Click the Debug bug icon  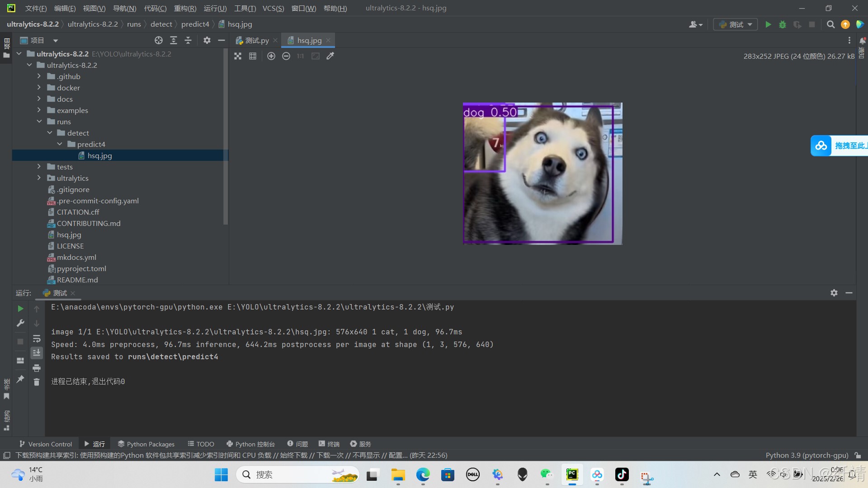pyautogui.click(x=783, y=24)
